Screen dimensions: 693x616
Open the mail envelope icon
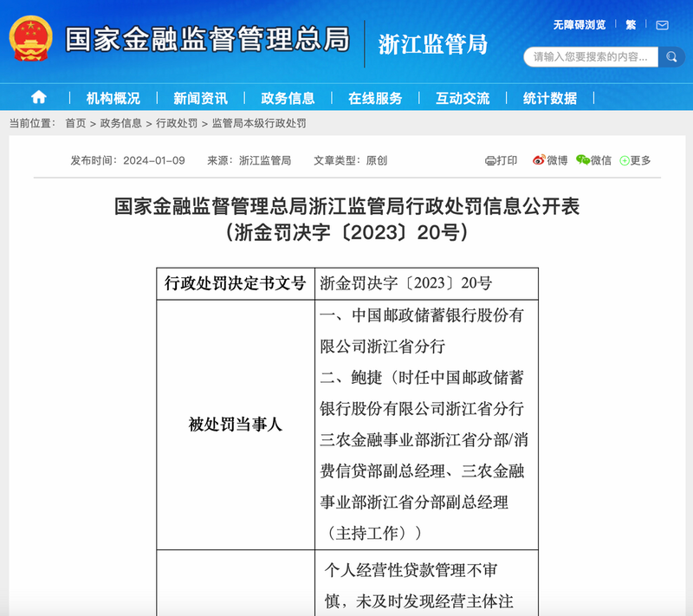click(662, 25)
